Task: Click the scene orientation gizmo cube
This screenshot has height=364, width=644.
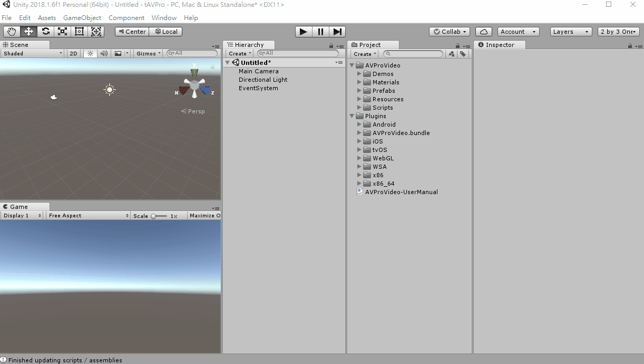Action: (x=194, y=85)
